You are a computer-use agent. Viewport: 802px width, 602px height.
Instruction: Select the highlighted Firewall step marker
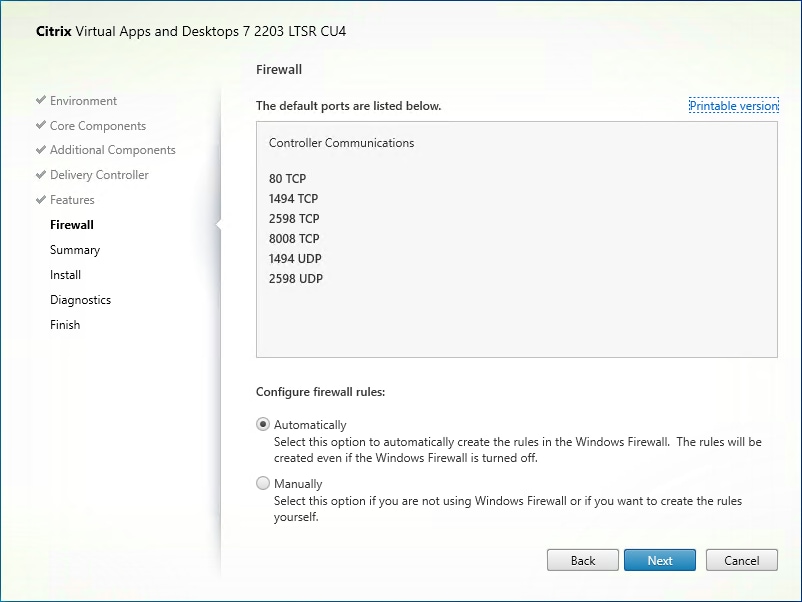pyautogui.click(x=71, y=225)
